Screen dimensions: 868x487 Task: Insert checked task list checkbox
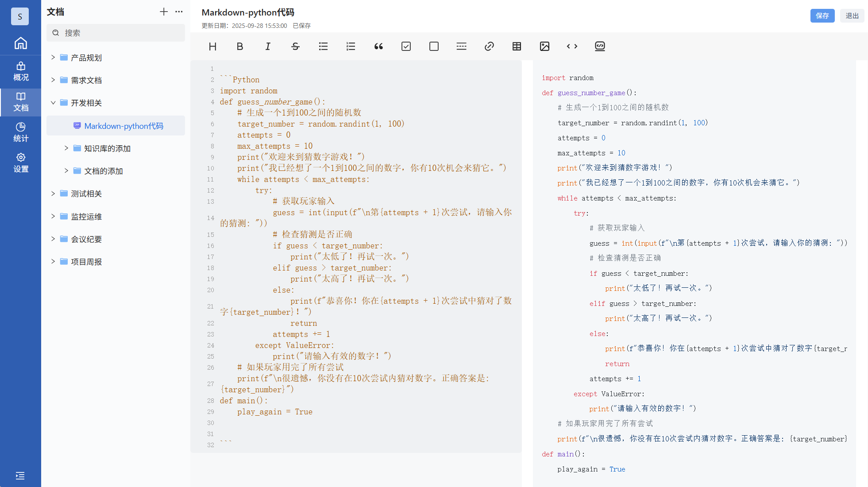click(406, 46)
